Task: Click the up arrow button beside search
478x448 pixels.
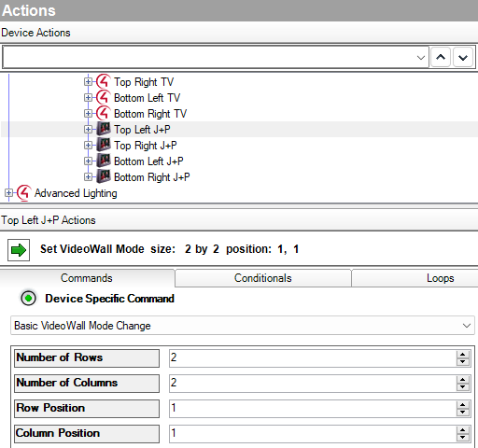Action: pos(441,57)
